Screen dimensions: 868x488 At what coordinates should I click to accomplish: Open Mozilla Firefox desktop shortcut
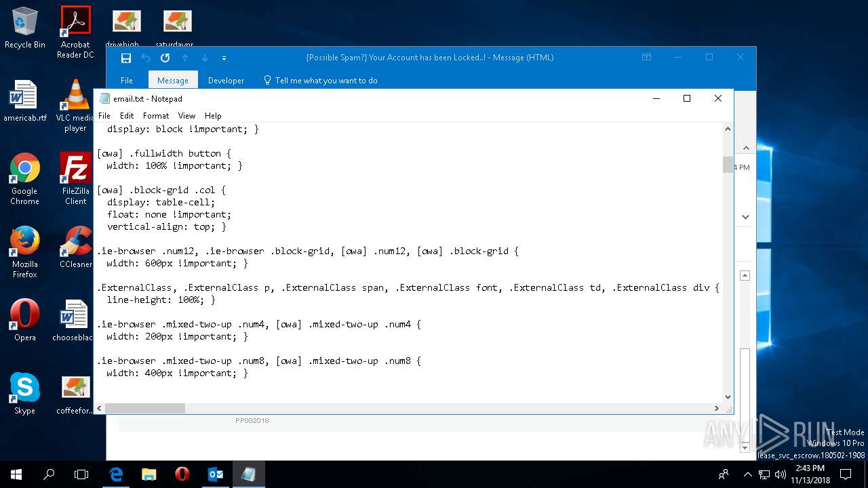pos(24,252)
